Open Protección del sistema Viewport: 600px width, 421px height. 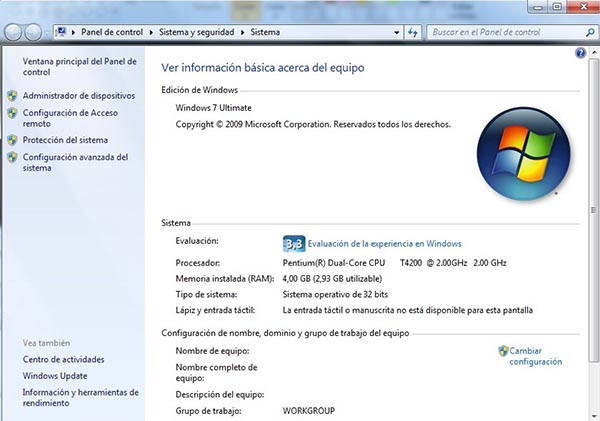coord(65,140)
